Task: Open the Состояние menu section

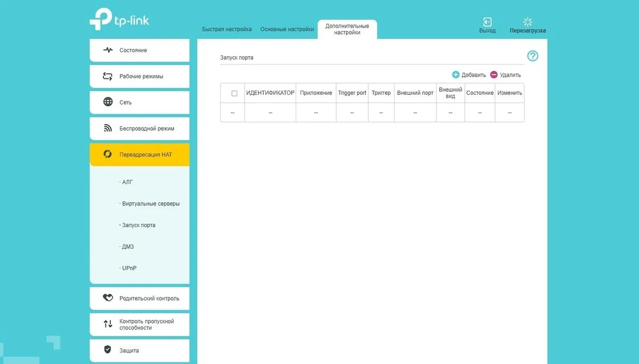Action: pyautogui.click(x=140, y=50)
